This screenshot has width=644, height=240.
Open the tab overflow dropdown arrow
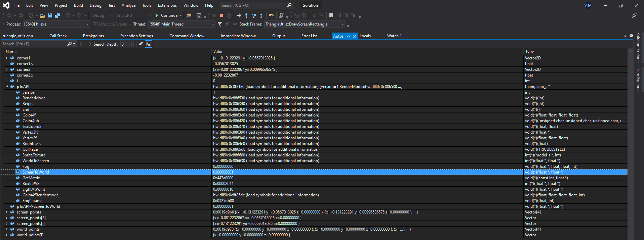click(x=625, y=36)
